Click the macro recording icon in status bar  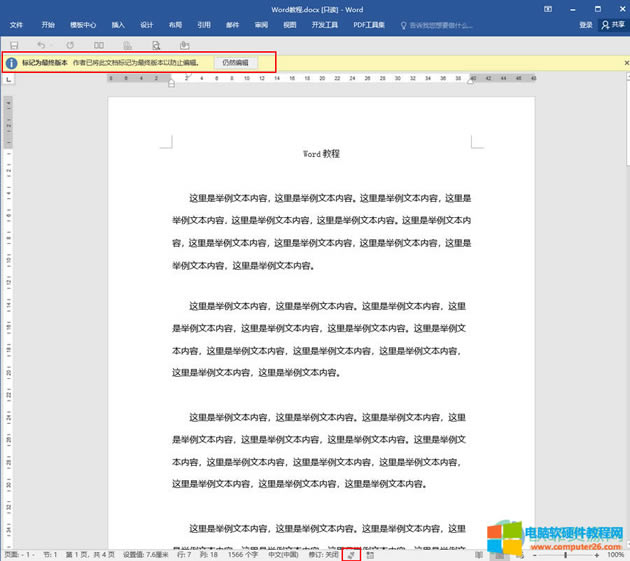(x=370, y=554)
